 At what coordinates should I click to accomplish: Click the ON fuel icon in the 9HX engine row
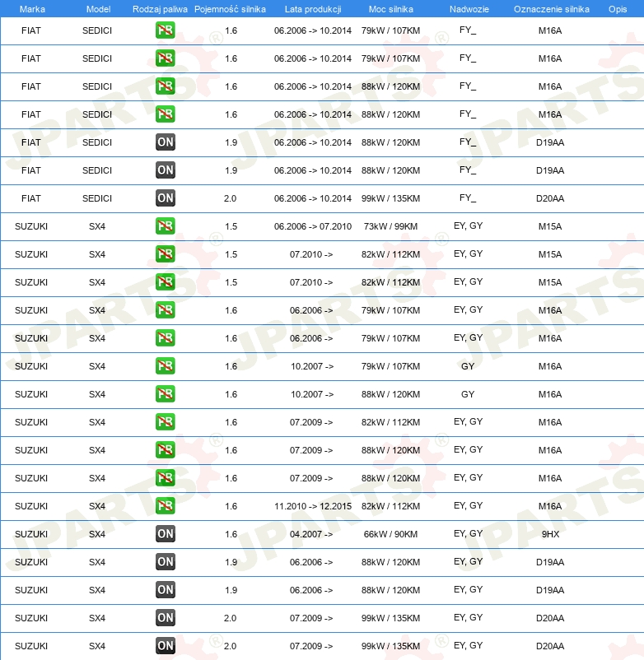click(166, 534)
